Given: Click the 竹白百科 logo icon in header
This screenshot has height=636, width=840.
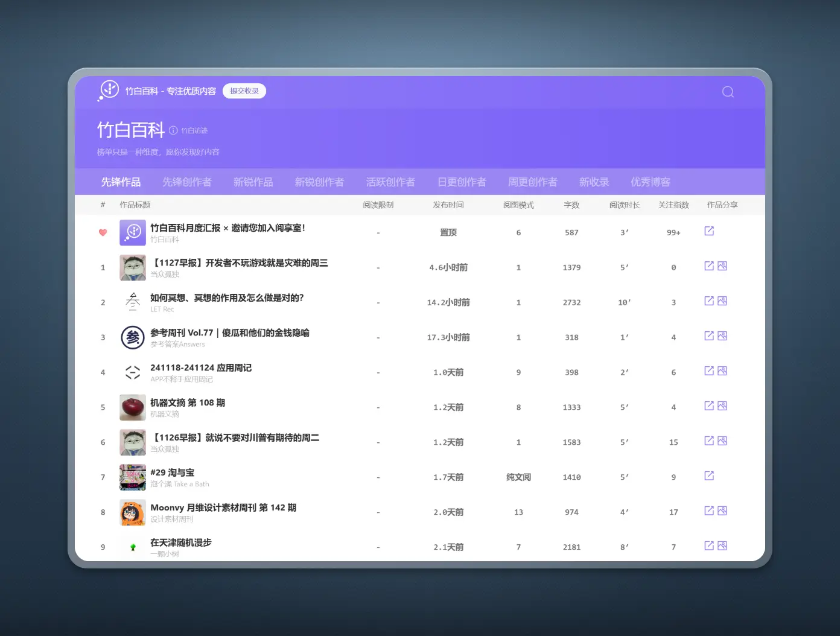Looking at the screenshot, I should coord(109,91).
